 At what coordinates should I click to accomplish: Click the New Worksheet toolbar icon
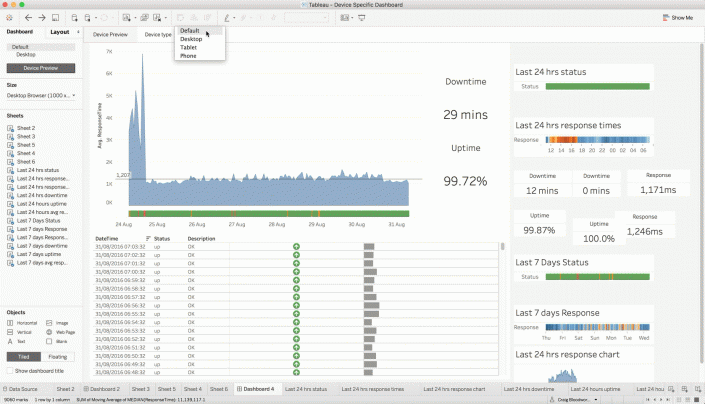pos(126,18)
